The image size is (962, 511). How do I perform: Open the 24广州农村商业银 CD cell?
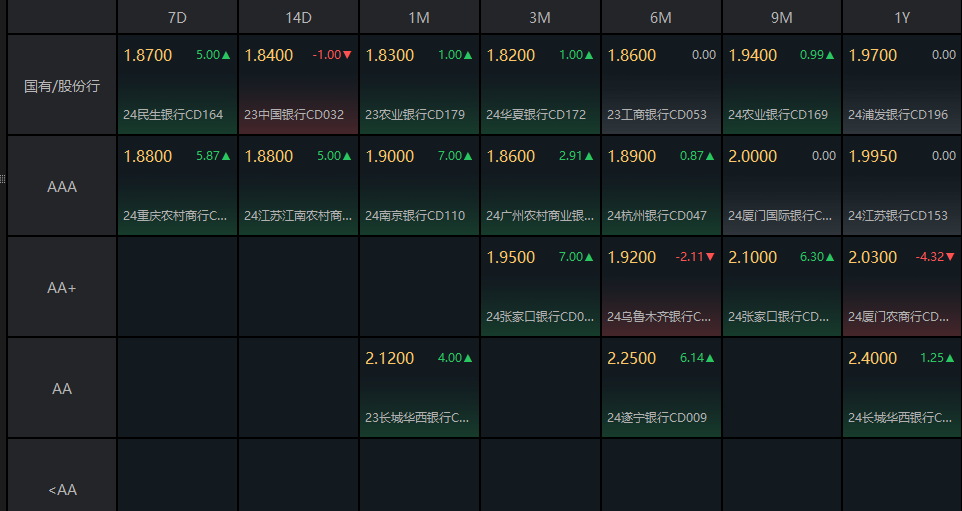point(540,186)
